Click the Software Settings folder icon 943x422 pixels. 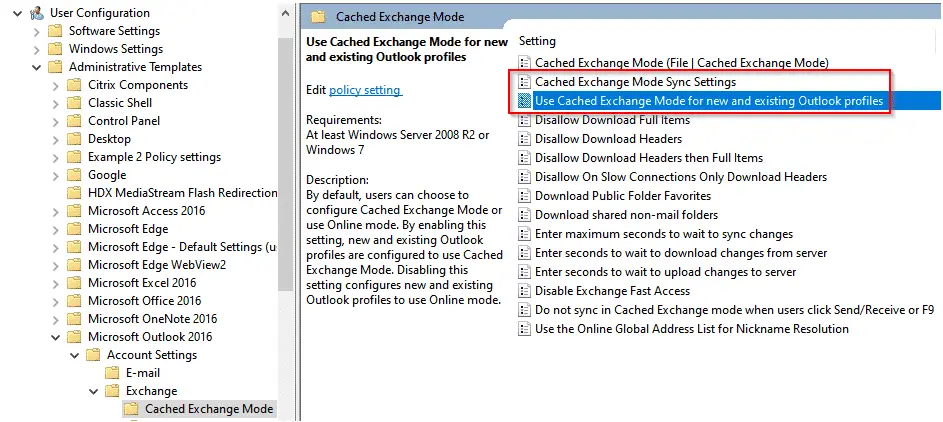coord(55,31)
